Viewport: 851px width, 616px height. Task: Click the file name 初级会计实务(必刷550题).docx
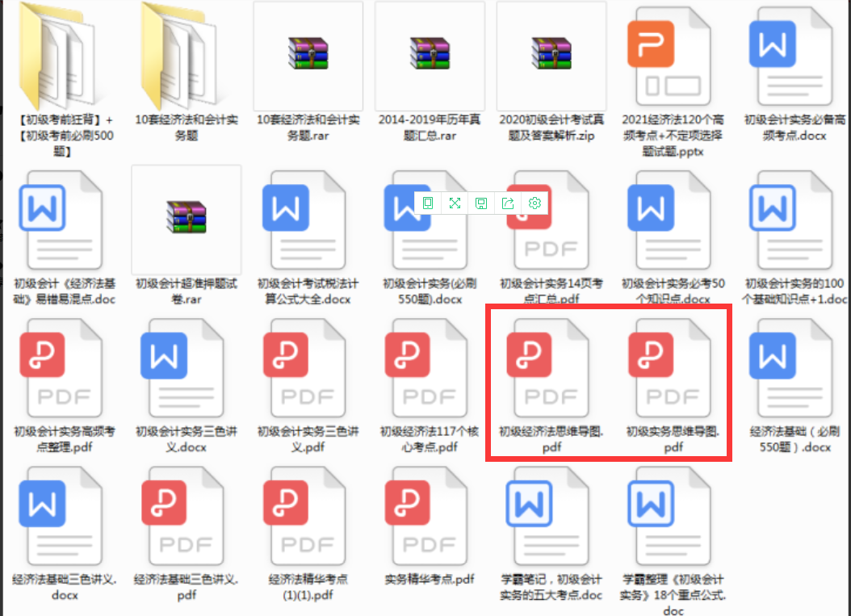[430, 291]
